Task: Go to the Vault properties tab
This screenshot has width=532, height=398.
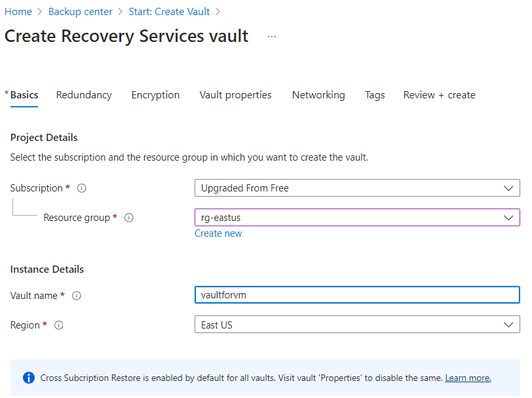Action: point(235,95)
